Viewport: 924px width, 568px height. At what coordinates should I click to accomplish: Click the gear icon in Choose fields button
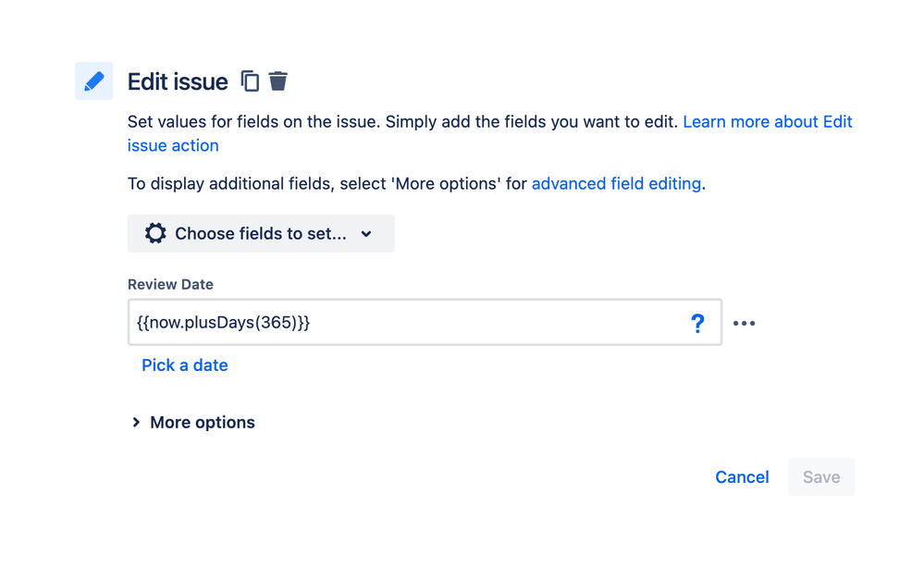155,233
